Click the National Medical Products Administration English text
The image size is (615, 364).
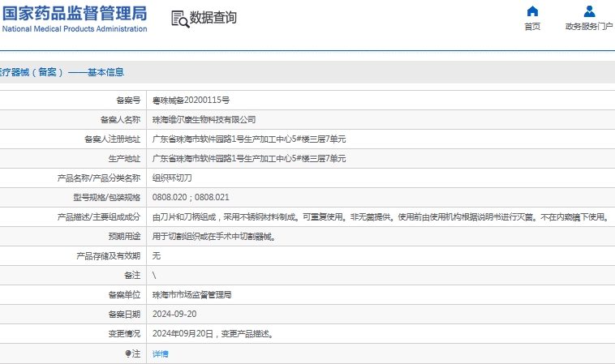(x=75, y=28)
